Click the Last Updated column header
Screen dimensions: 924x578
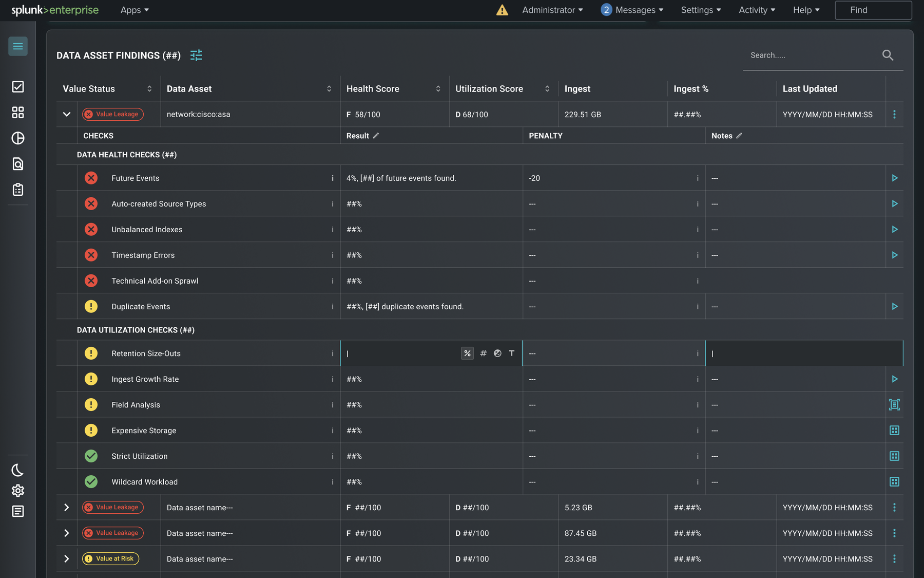[x=810, y=89]
